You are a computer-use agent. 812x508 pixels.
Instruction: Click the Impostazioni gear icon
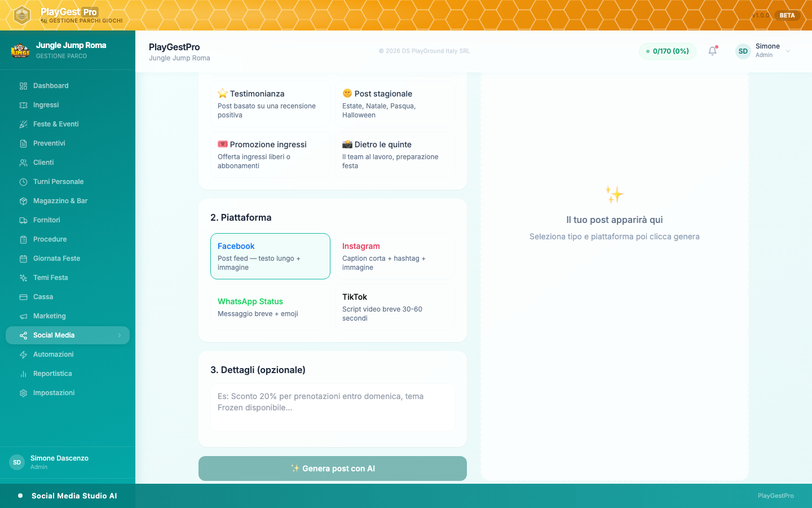[x=23, y=393]
